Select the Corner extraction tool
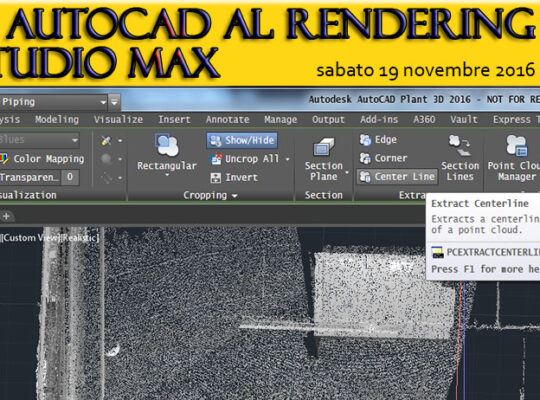Image resolution: width=540 pixels, height=400 pixels. pos(383,158)
